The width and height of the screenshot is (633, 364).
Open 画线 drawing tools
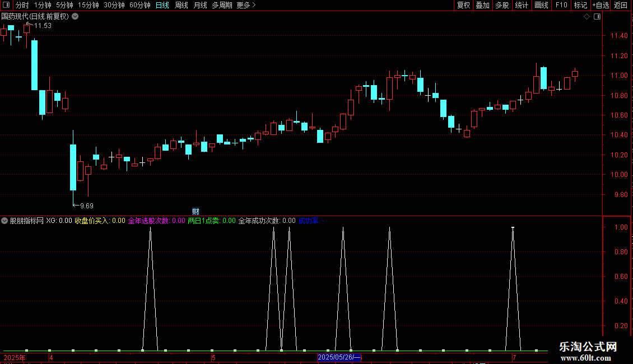541,5
